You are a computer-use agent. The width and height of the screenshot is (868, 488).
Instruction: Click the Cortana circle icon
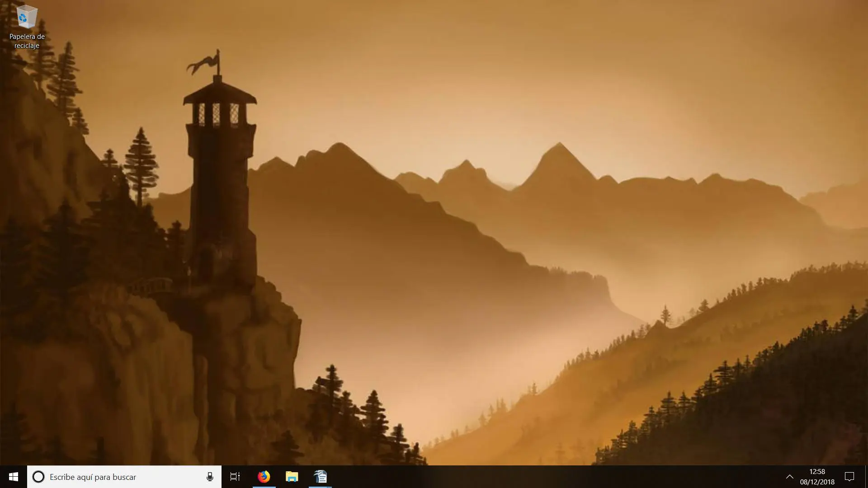pos(38,477)
